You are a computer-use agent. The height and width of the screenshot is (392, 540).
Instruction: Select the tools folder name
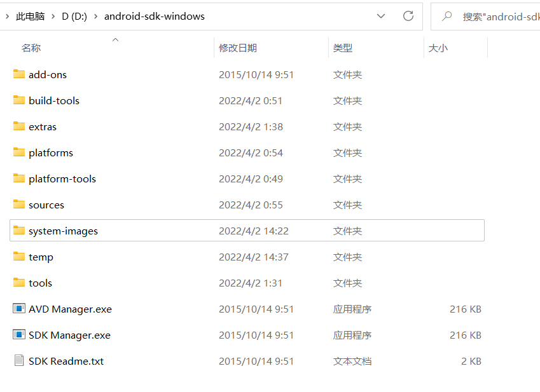(x=40, y=283)
